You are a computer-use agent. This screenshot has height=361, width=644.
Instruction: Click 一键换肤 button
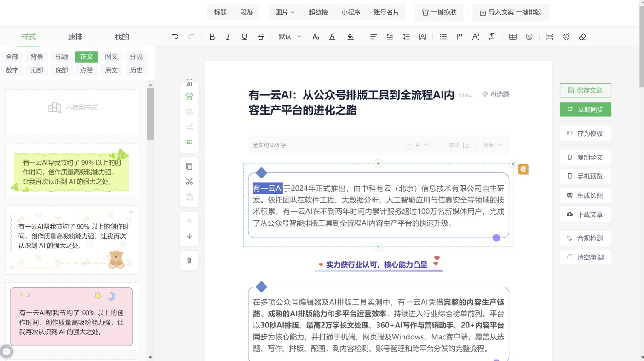click(439, 12)
